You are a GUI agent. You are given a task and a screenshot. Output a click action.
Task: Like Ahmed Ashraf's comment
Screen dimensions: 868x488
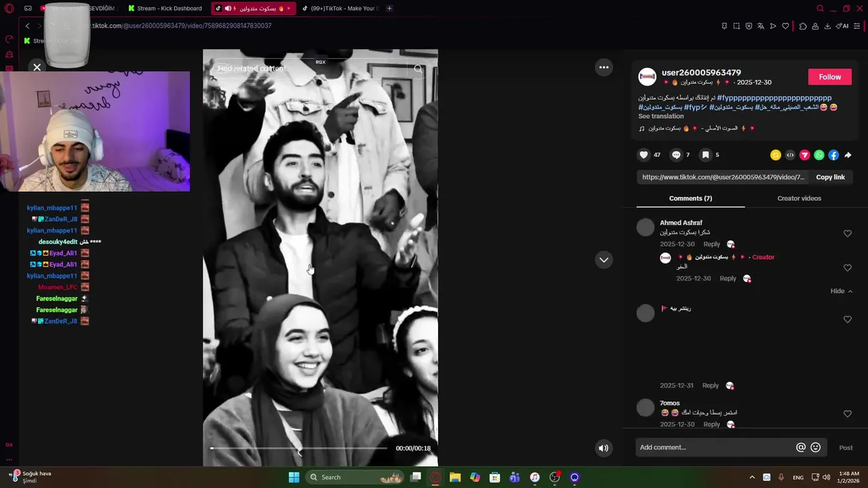tap(847, 233)
